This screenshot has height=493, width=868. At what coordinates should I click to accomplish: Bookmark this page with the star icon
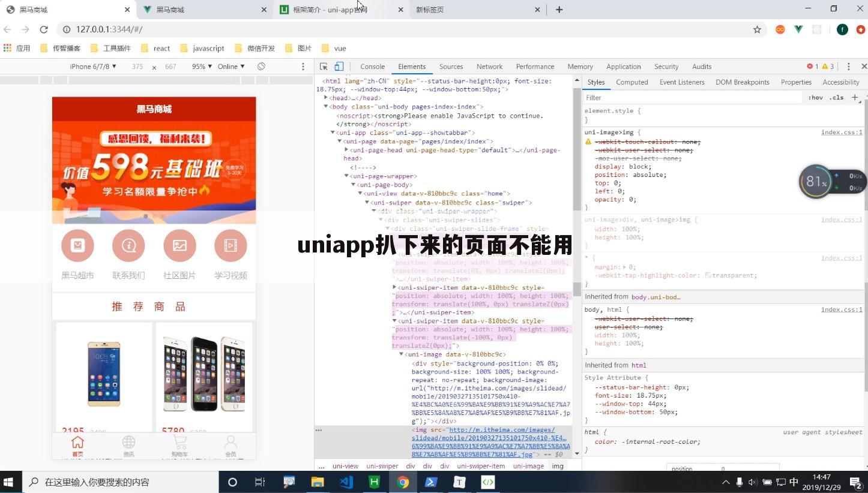tap(757, 29)
